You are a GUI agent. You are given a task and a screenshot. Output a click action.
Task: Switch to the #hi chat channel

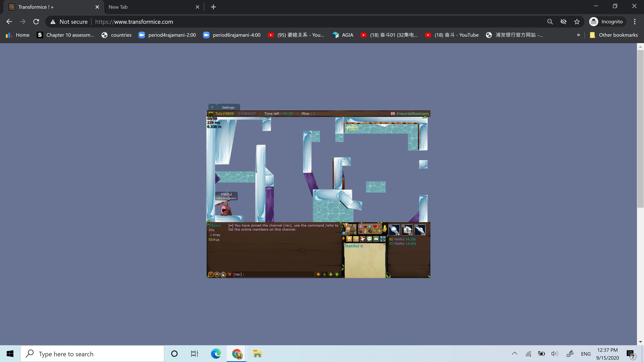coord(211,230)
